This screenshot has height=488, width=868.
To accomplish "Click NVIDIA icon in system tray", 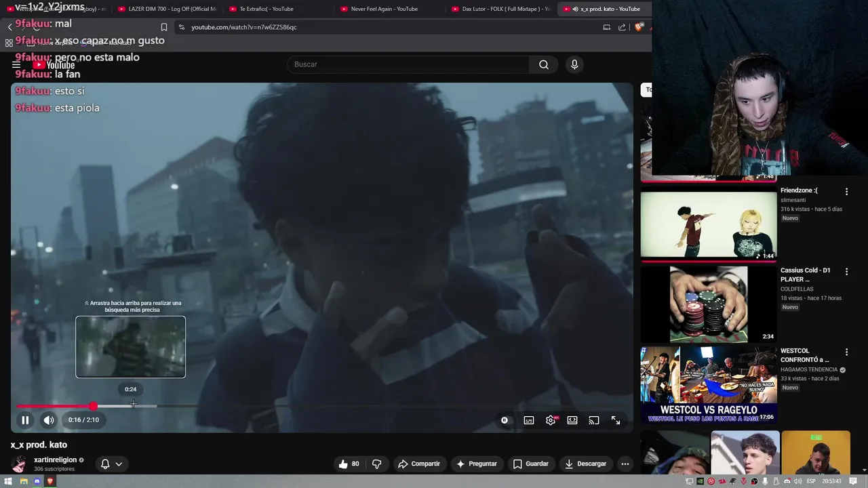I will tap(700, 481).
